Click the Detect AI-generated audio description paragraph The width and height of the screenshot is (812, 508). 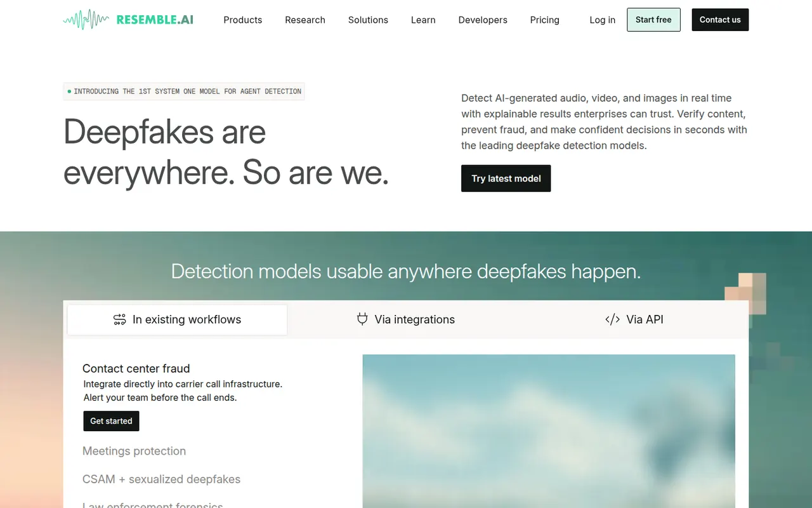pyautogui.click(x=604, y=122)
